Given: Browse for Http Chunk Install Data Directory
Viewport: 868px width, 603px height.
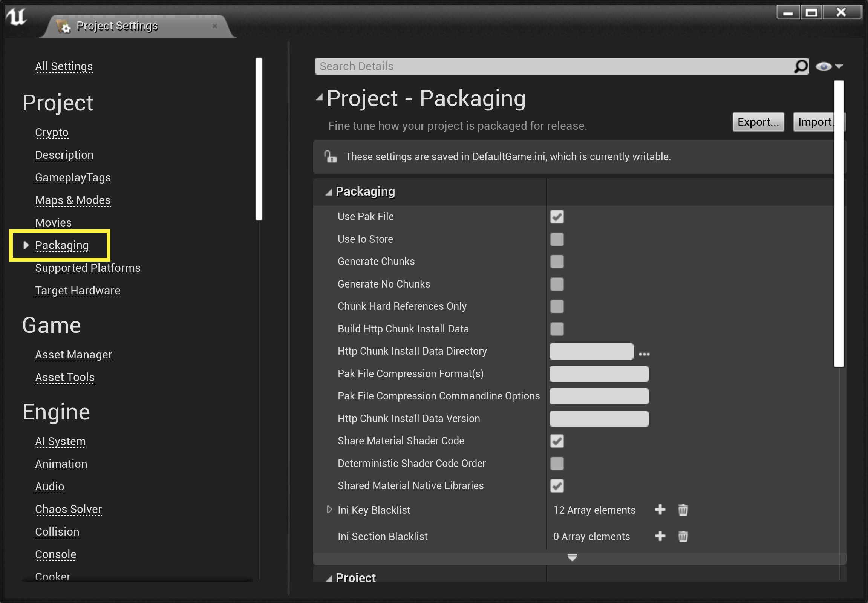Looking at the screenshot, I should [x=644, y=354].
